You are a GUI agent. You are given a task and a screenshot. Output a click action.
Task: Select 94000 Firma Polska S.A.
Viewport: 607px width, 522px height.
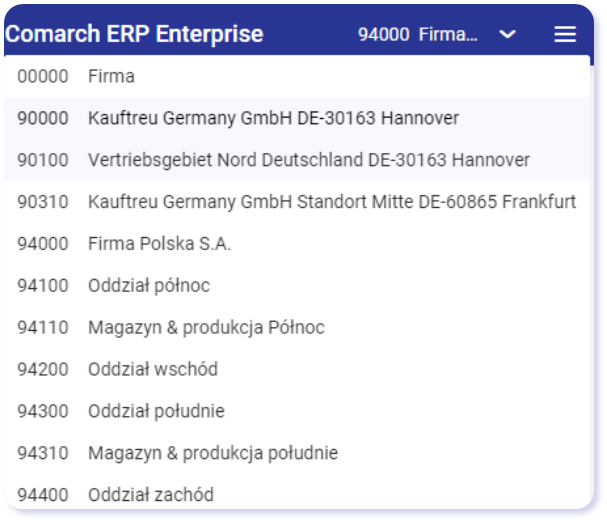click(297, 243)
